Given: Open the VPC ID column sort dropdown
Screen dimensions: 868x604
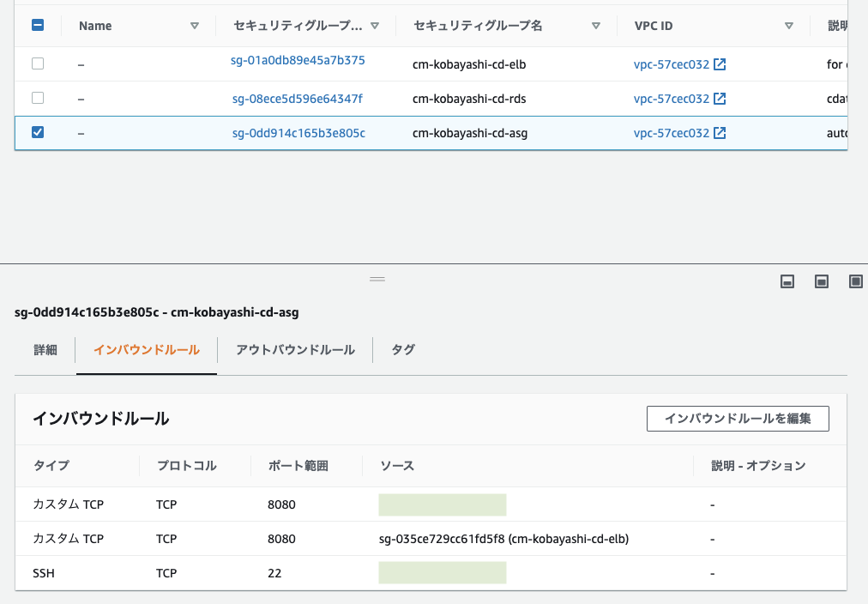Looking at the screenshot, I should [x=789, y=26].
